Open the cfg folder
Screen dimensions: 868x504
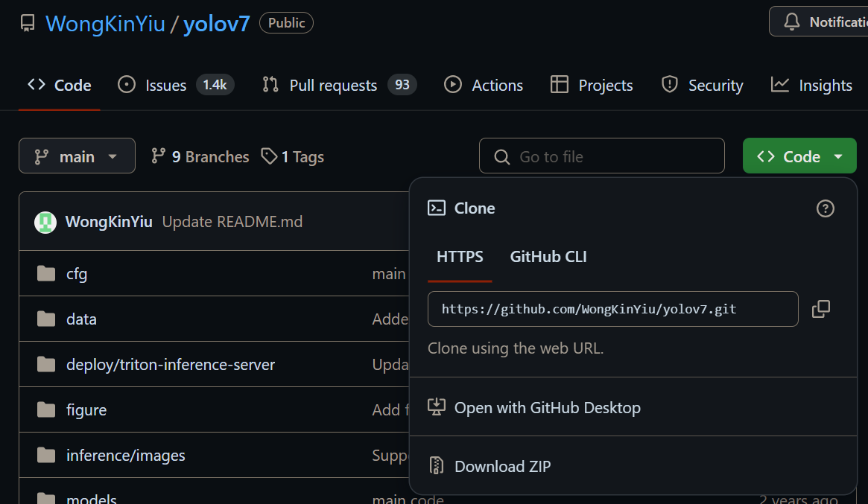point(77,273)
